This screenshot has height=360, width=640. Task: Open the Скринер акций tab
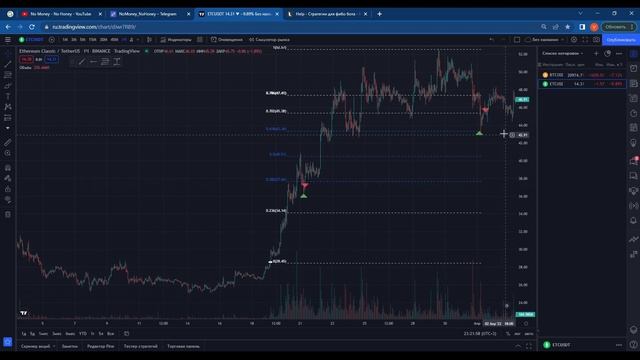[38, 346]
